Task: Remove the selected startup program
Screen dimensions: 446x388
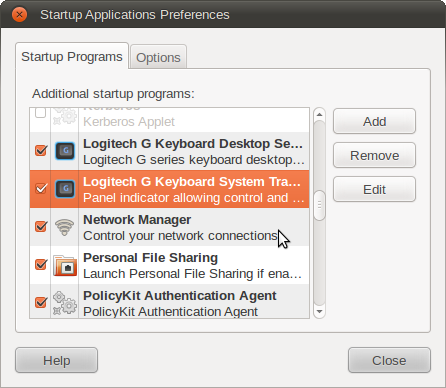Action: 374,155
